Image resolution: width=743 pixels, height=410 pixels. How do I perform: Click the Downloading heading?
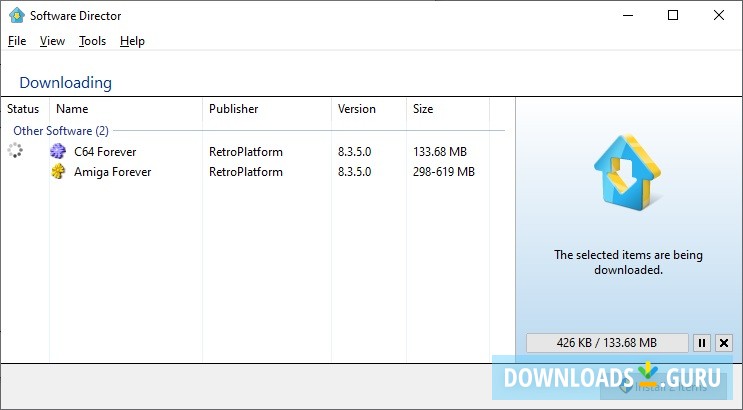pos(65,82)
